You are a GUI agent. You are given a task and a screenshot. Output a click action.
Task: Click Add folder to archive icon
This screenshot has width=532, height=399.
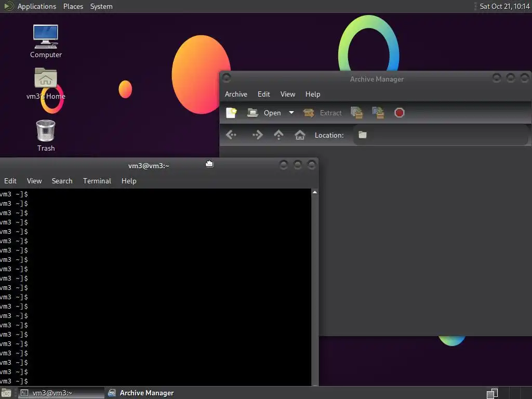[x=378, y=113]
